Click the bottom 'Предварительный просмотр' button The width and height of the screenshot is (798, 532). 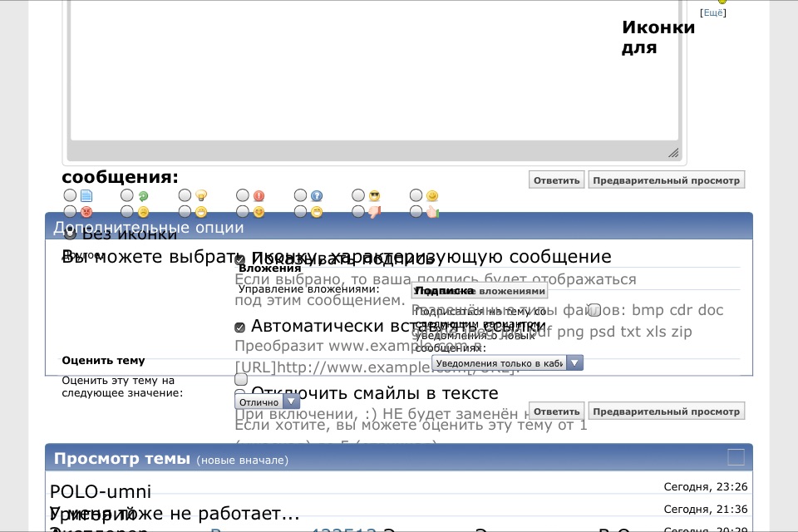coord(666,411)
